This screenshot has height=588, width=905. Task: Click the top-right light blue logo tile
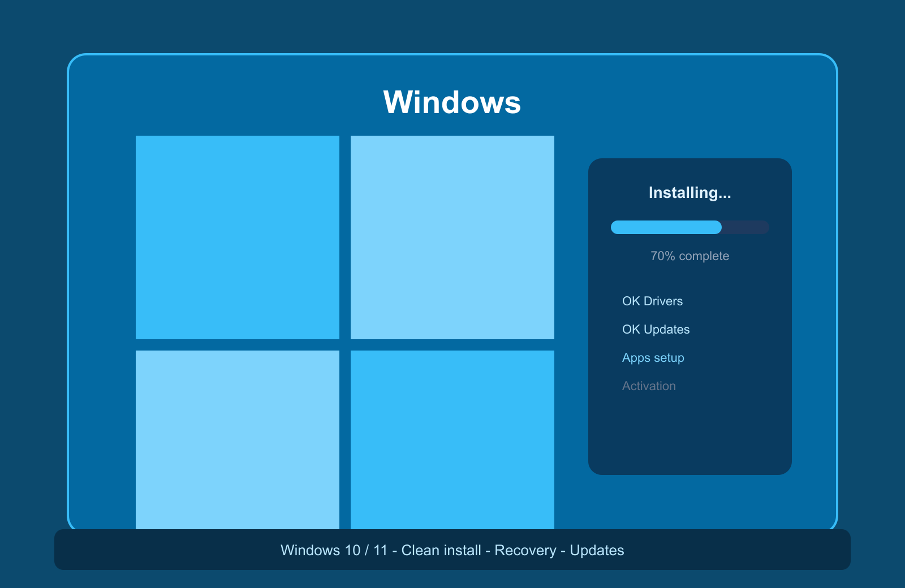point(453,237)
